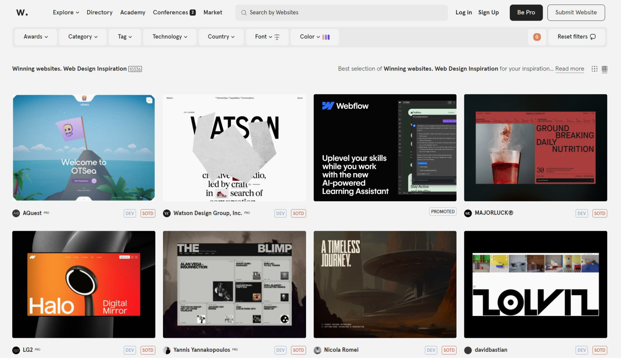Open Conferences menu item
The image size is (621, 364).
point(174,13)
